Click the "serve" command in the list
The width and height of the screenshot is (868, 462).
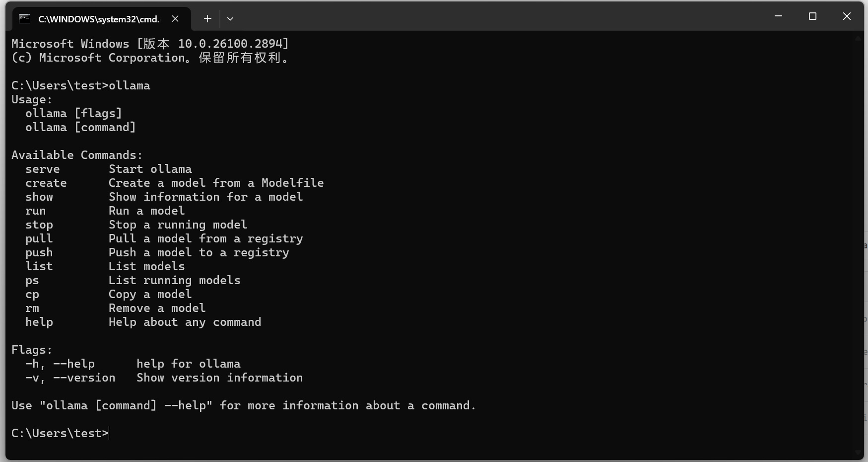click(43, 169)
